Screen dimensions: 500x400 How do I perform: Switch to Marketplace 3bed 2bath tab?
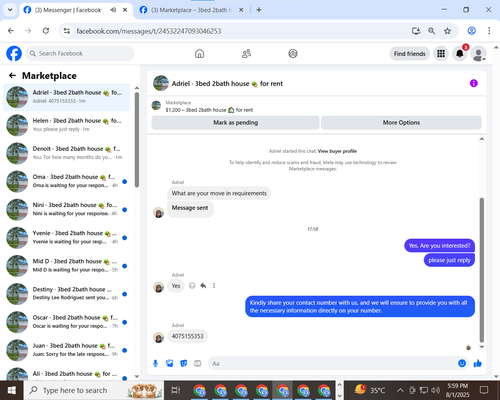192,10
